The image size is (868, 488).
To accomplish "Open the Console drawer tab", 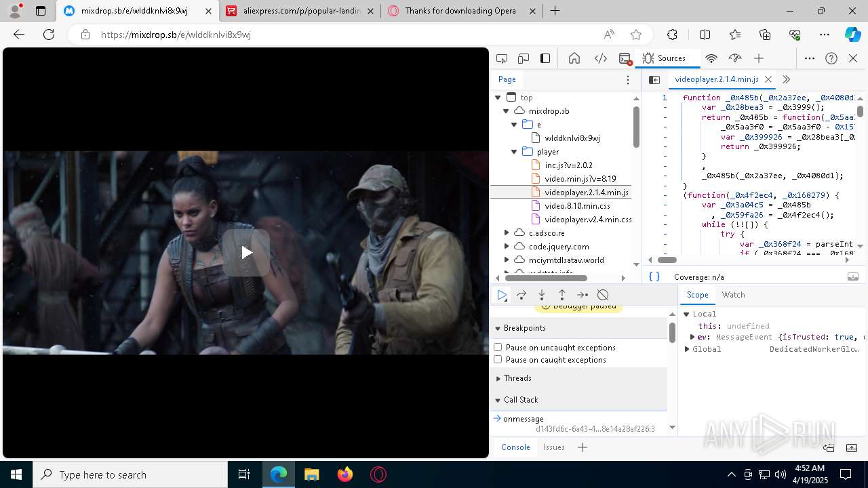I will click(x=515, y=447).
